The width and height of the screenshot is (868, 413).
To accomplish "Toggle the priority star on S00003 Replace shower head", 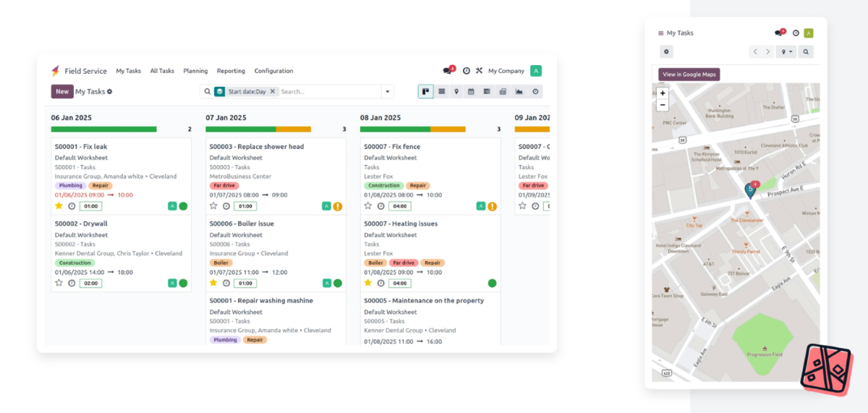I will (213, 206).
